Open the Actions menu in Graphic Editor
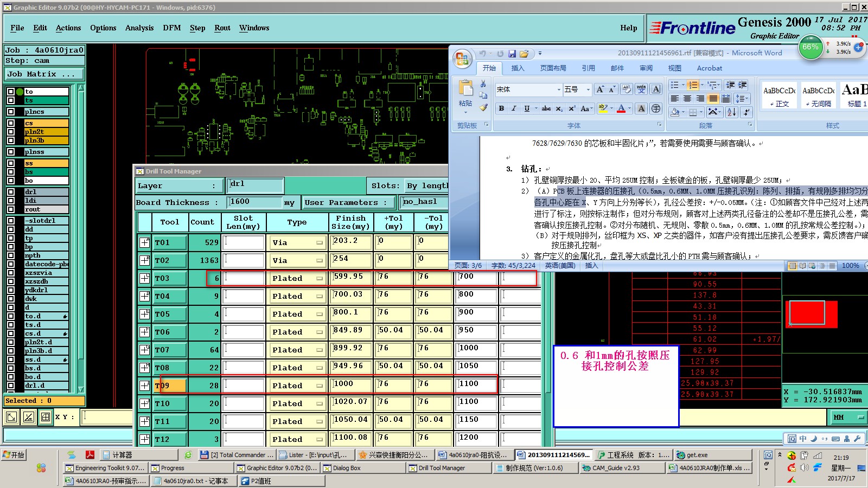 click(68, 28)
